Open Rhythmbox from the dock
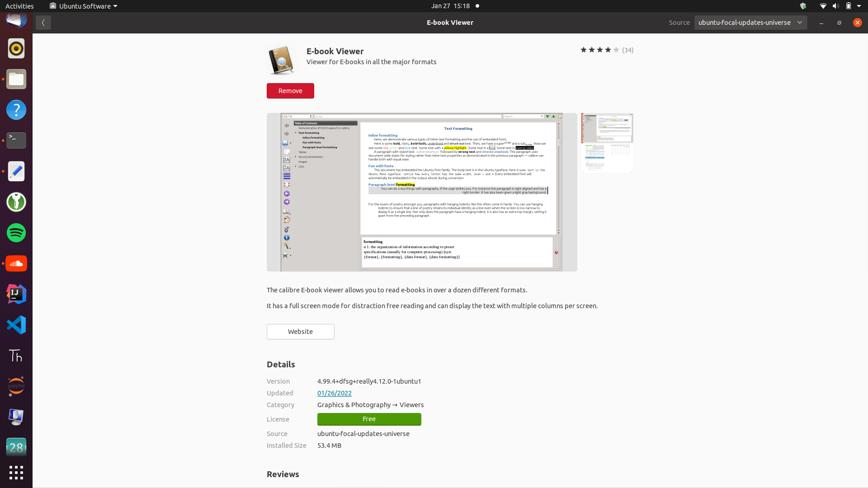This screenshot has width=868, height=488. tap(16, 49)
